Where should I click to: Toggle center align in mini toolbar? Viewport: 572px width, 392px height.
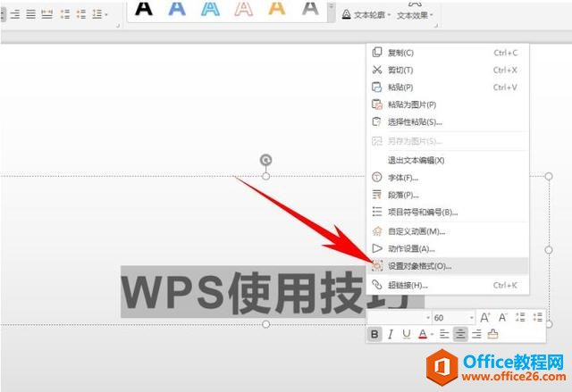(460, 334)
